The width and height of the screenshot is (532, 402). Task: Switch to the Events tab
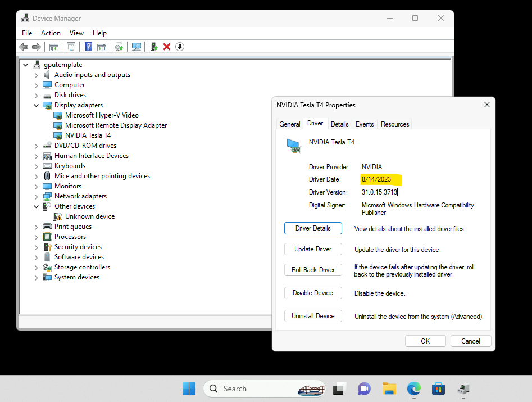click(365, 124)
